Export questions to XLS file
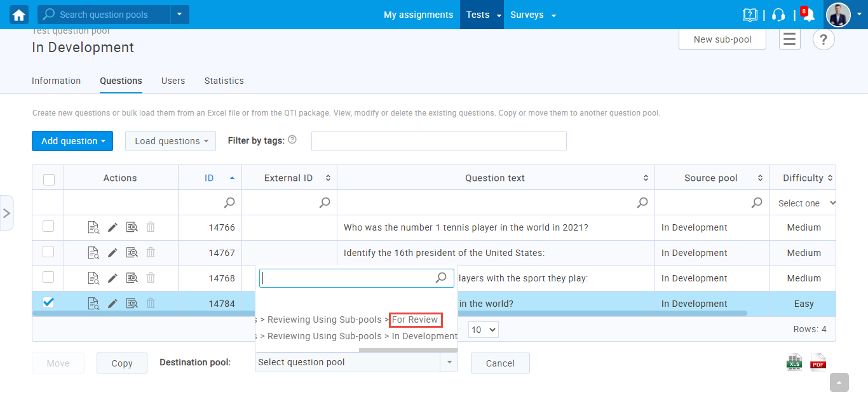 (x=794, y=362)
